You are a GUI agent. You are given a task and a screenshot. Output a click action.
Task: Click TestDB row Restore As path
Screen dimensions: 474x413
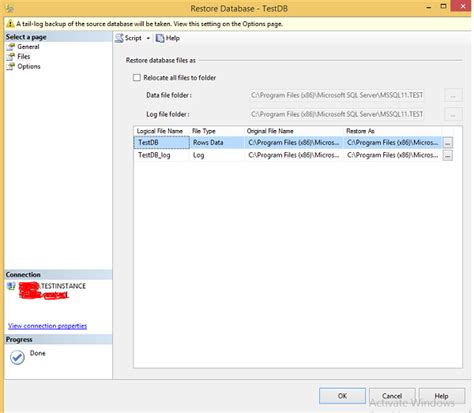click(x=393, y=143)
